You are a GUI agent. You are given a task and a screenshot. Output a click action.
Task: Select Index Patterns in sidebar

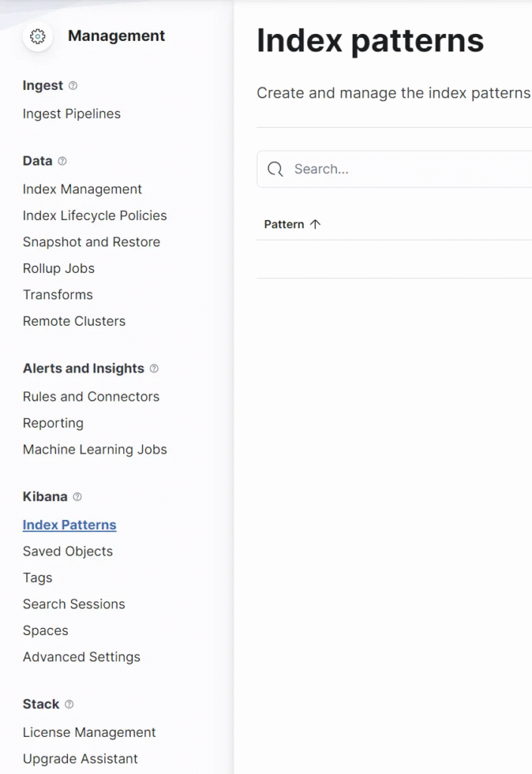tap(70, 525)
